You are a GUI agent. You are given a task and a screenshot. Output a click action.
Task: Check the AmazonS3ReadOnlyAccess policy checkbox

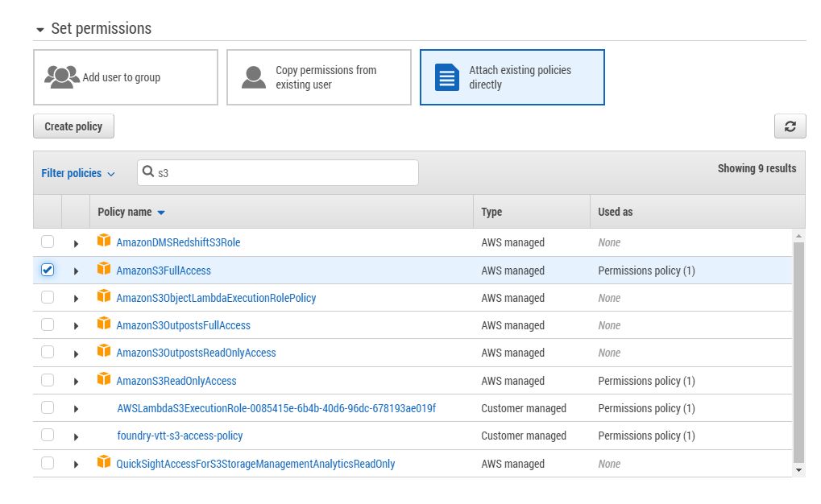(48, 380)
